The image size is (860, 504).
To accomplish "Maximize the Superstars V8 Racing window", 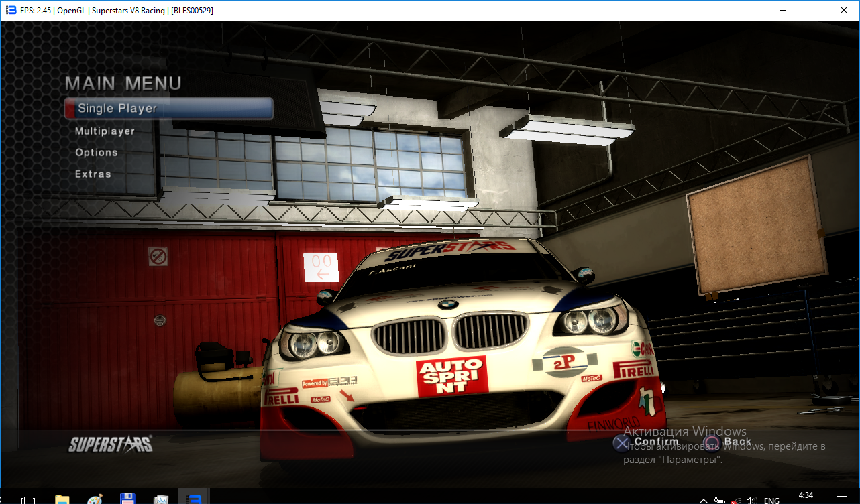I will pos(813,10).
